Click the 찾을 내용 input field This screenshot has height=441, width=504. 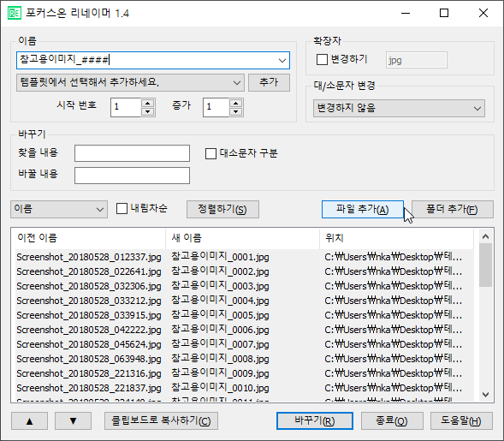[132, 153]
